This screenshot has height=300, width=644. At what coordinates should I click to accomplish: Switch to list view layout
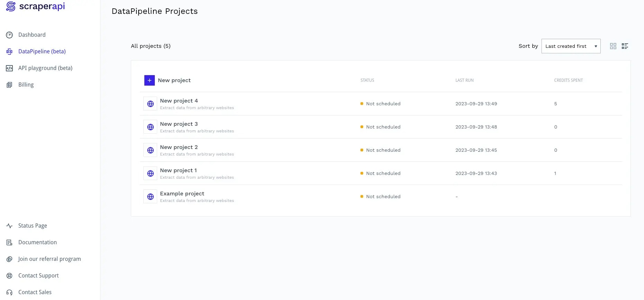click(x=625, y=46)
